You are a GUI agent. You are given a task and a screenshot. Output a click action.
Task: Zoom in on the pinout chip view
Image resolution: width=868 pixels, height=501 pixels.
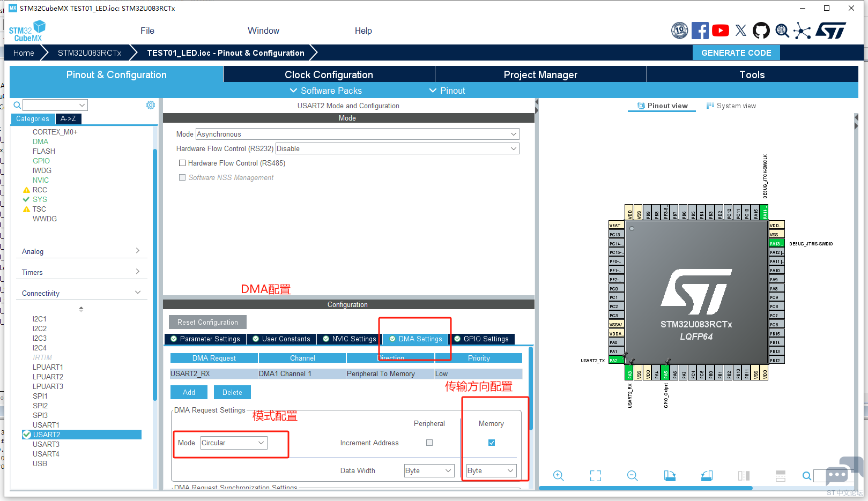point(558,476)
